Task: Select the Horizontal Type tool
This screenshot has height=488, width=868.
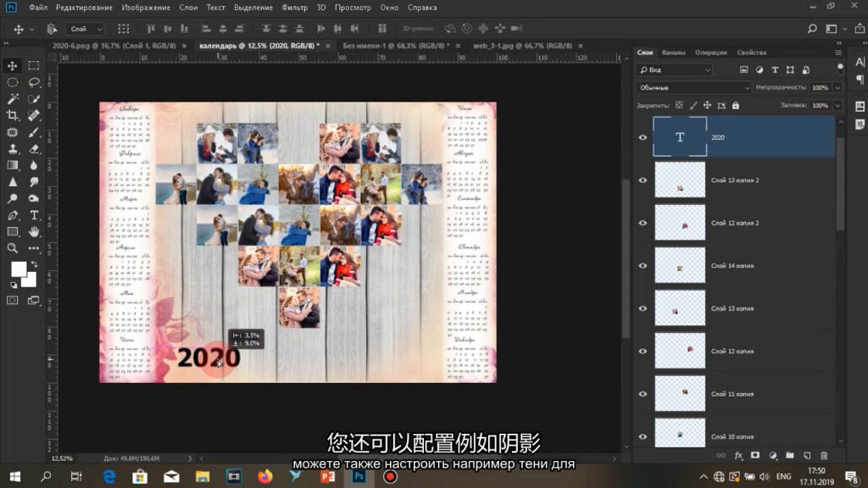Action: tap(34, 215)
